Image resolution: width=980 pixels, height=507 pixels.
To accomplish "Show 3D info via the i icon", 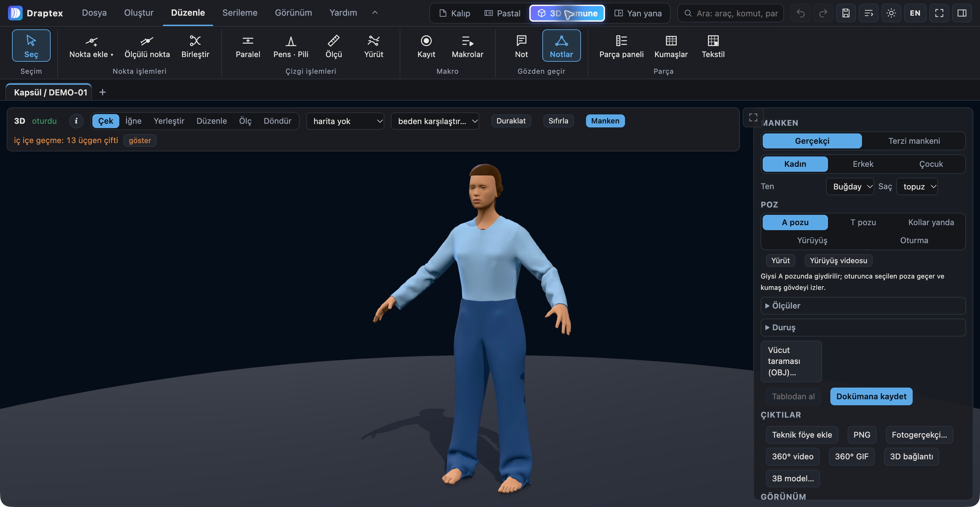I will click(76, 121).
